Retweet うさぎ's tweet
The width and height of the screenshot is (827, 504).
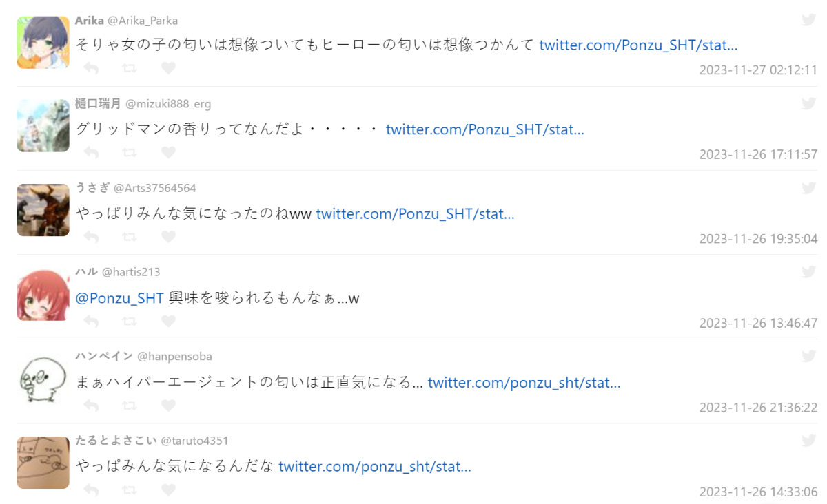129,237
